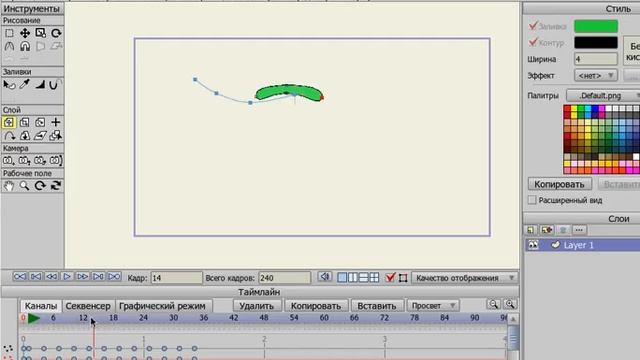Toggle the output-only frame icon
The image size is (640, 360).
tap(403, 278)
